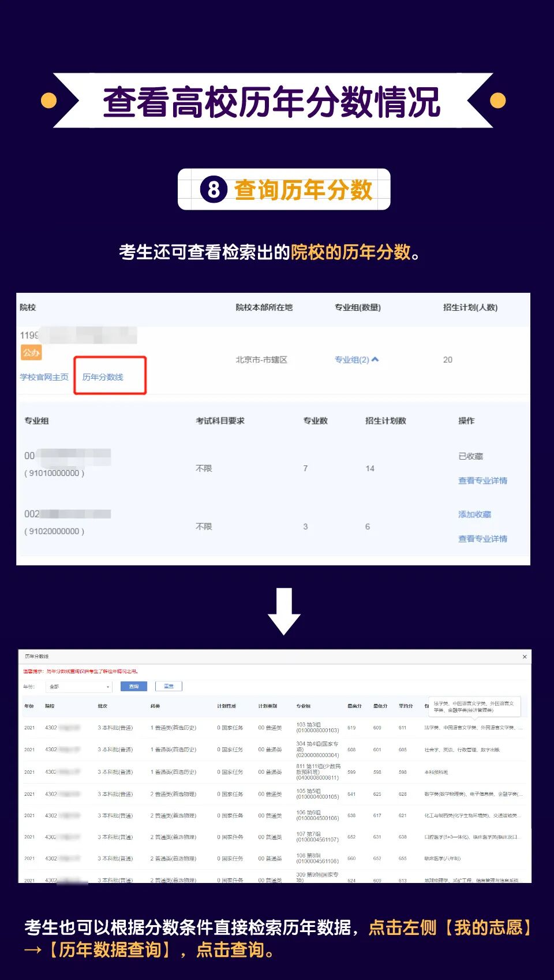This screenshot has width=554, height=980.
Task: View 查看专业详情 for group 91020000000
Action: tap(482, 539)
